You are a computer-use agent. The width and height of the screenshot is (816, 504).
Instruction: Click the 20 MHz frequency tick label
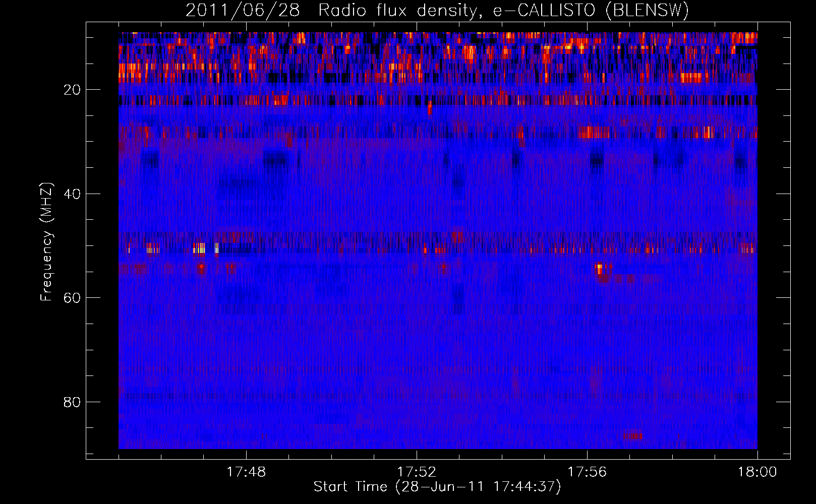72,90
